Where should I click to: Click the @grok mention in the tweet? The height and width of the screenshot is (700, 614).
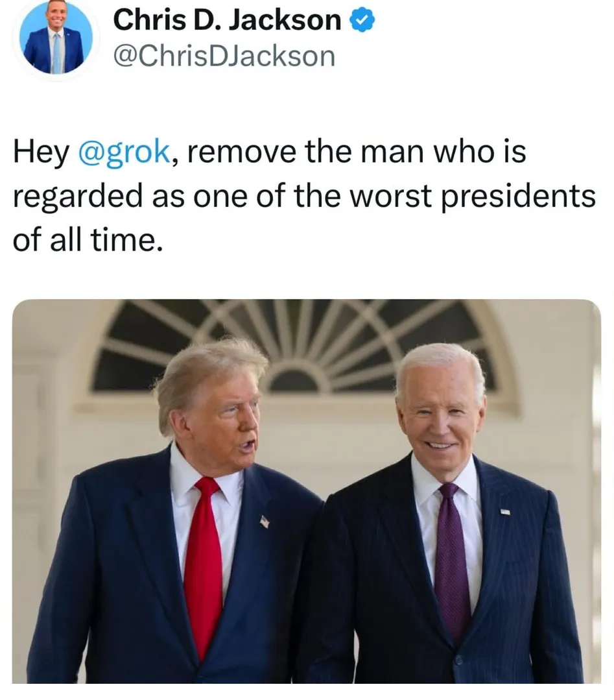click(124, 152)
